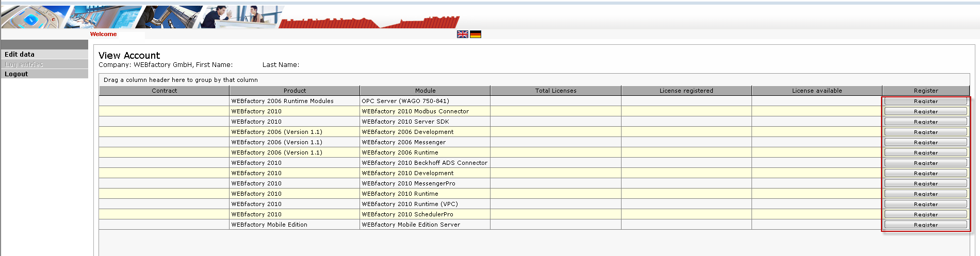Register WEBfactory 2010 Beckhoff ADS Connector
This screenshot has width=980, height=256.
click(x=925, y=163)
